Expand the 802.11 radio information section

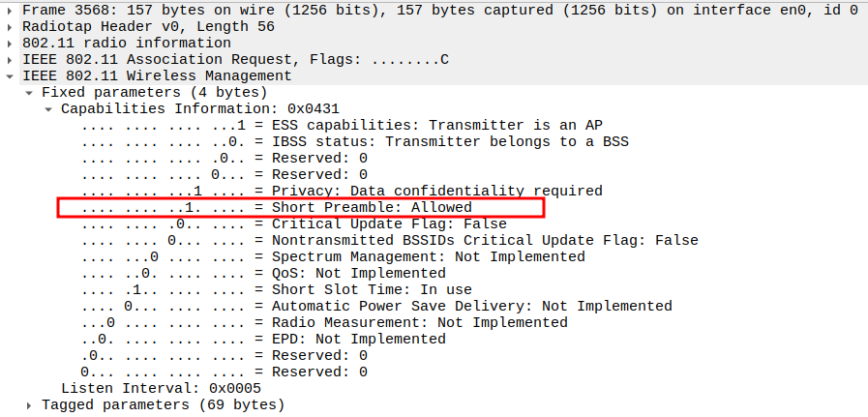coord(11,44)
